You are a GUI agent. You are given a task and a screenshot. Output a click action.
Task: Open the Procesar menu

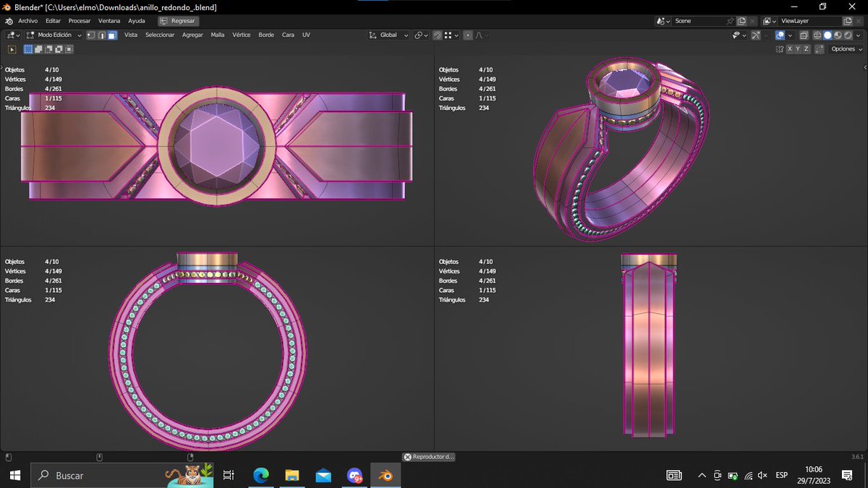80,21
